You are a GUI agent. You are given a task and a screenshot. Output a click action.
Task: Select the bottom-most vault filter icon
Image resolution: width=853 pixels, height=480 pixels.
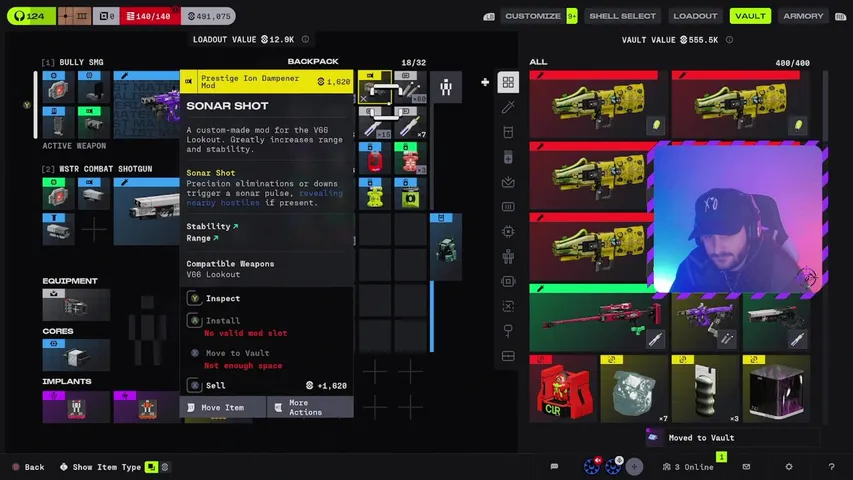pyautogui.click(x=508, y=356)
